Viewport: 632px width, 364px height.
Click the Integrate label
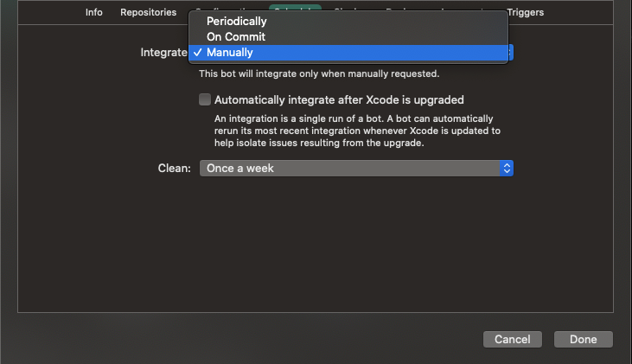click(x=163, y=53)
